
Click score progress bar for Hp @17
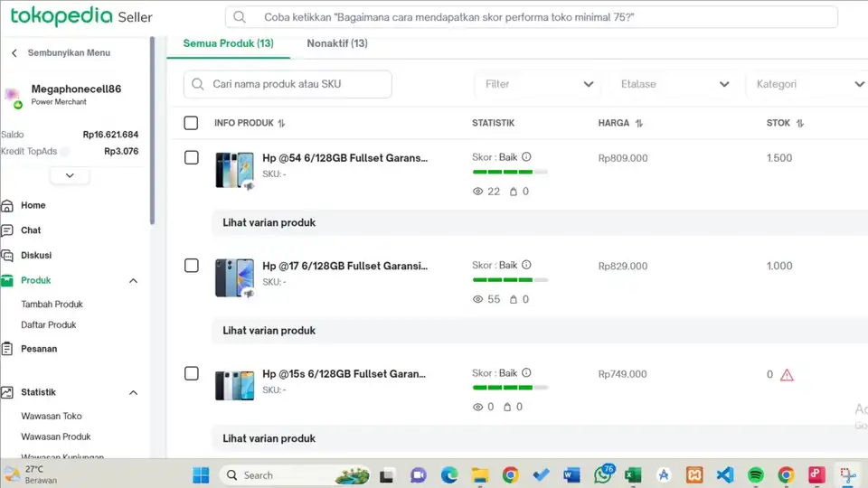[x=510, y=280]
